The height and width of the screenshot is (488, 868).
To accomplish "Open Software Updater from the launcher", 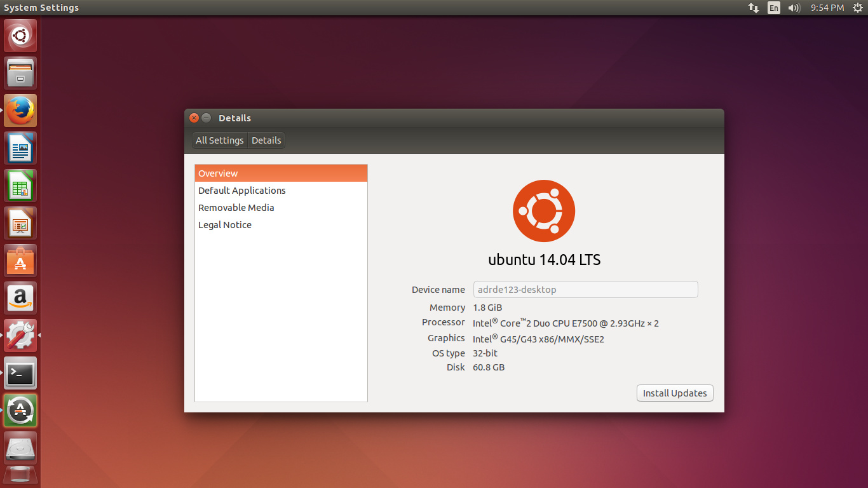I will click(x=20, y=410).
